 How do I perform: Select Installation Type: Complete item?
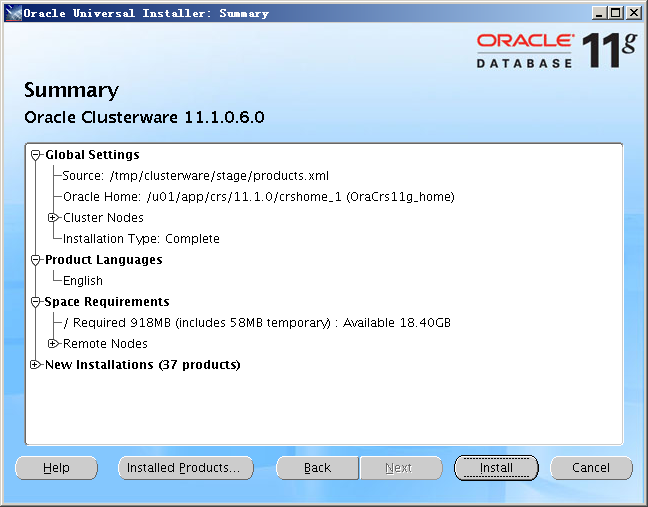pyautogui.click(x=141, y=239)
